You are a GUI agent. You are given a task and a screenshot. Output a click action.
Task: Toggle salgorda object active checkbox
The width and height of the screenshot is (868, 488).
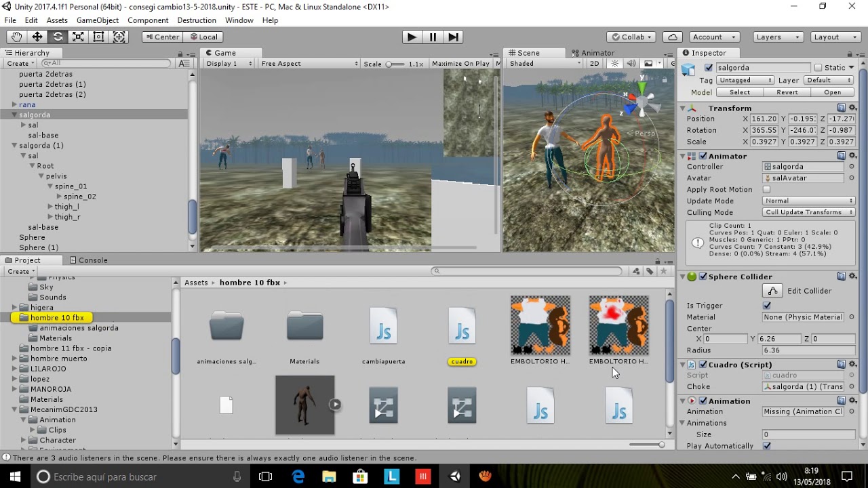[709, 68]
